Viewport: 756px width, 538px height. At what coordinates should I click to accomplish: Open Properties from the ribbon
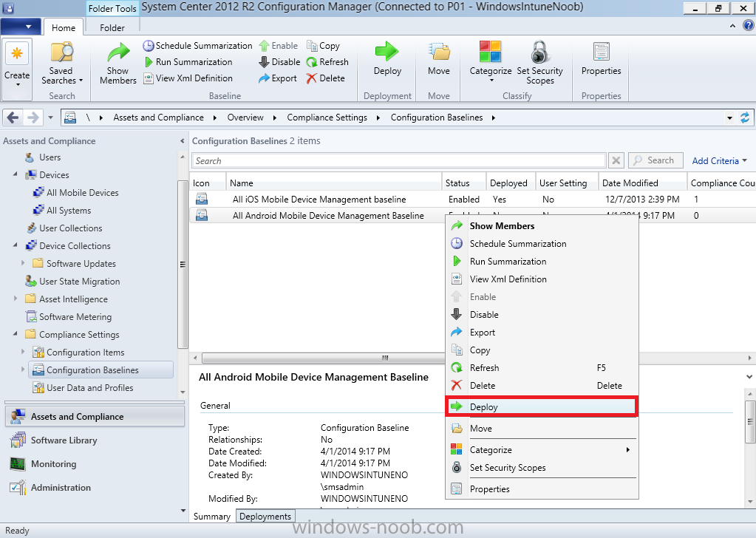602,59
